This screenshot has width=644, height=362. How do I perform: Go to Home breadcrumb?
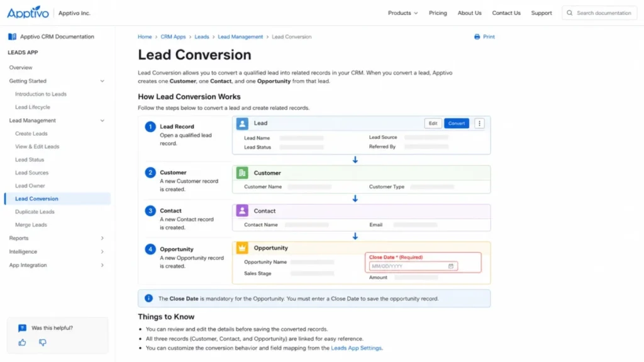pyautogui.click(x=145, y=36)
